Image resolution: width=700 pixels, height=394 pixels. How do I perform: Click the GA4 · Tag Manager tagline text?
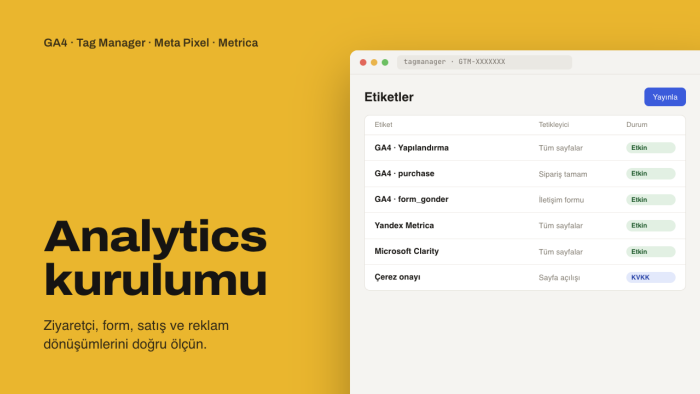click(x=150, y=43)
